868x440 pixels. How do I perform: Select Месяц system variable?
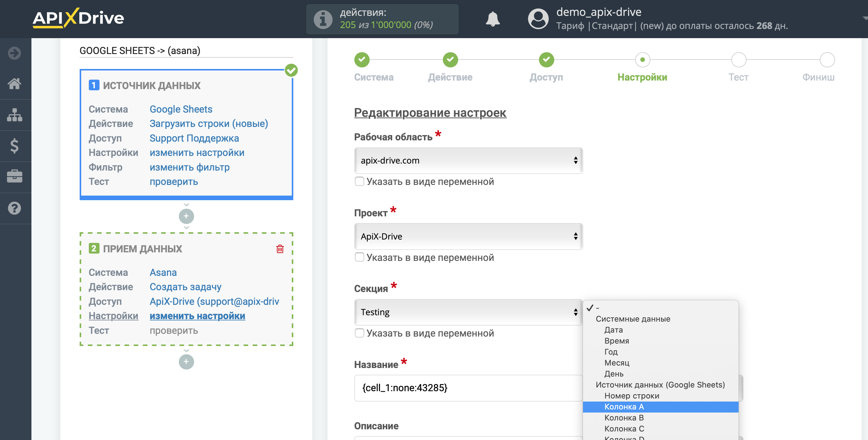click(x=660, y=363)
